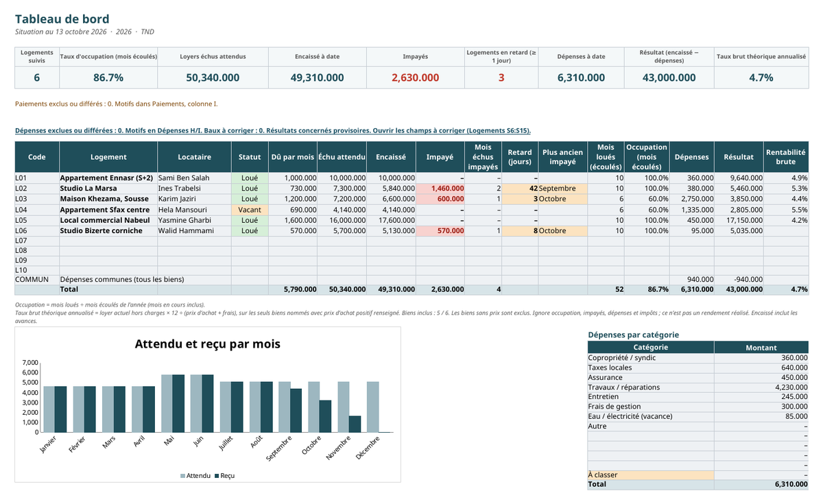The image size is (823, 504).
Task: Select cell Studio La Marsa
Action: coord(108,188)
